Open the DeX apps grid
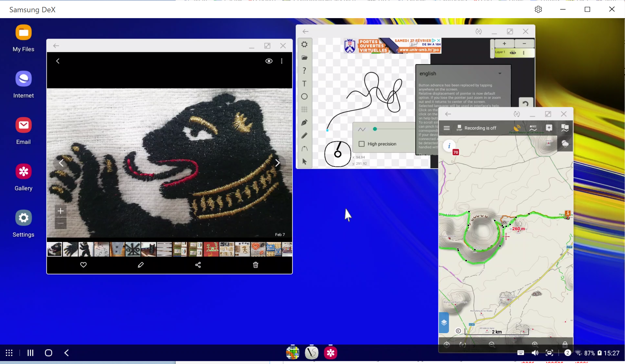Image resolution: width=625 pixels, height=364 pixels. [9, 353]
